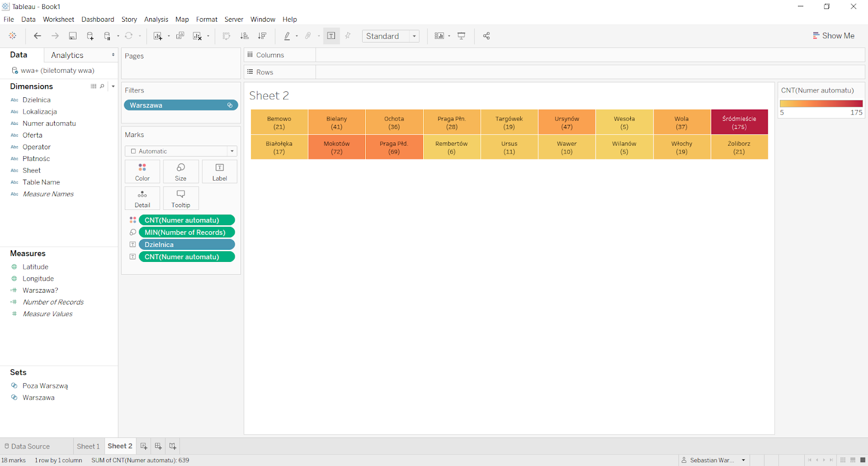Click the Undo back arrow
Viewport: 868px width, 466px height.
click(37, 36)
